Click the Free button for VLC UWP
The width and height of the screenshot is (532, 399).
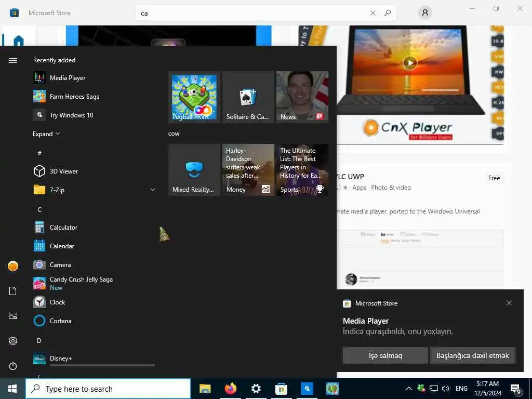[494, 178]
